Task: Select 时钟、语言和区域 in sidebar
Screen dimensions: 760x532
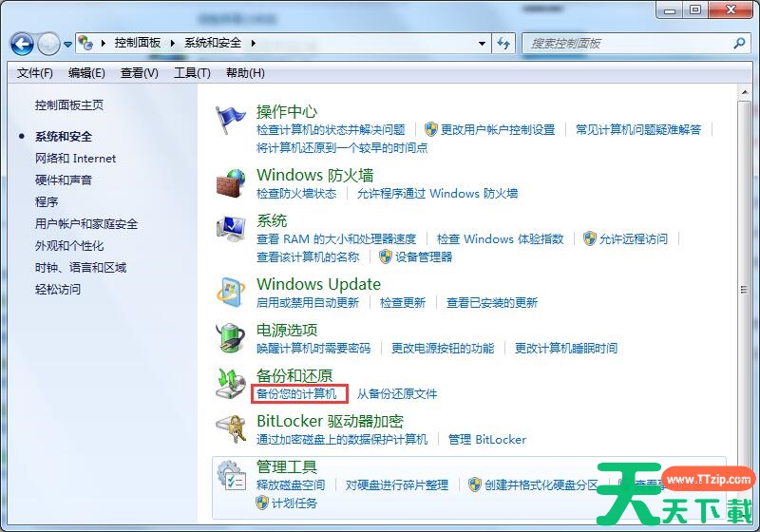Action: point(81,268)
